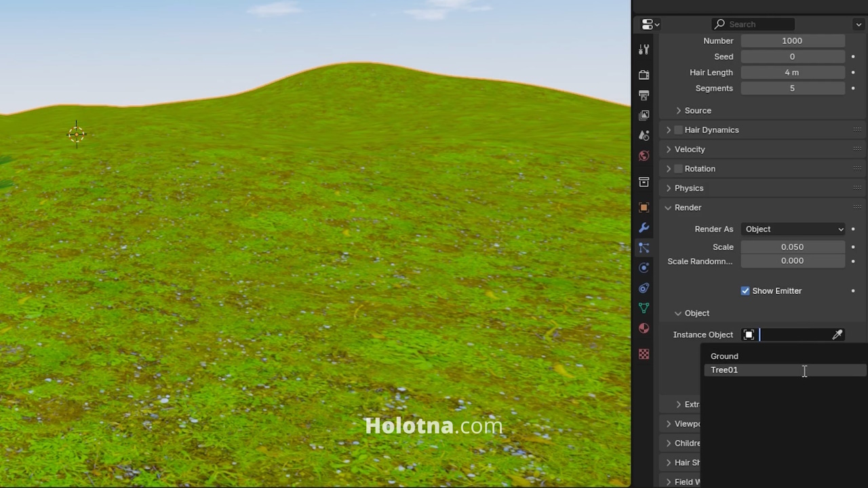Expand the Rotation panel
This screenshot has height=488, width=868.
[669, 169]
